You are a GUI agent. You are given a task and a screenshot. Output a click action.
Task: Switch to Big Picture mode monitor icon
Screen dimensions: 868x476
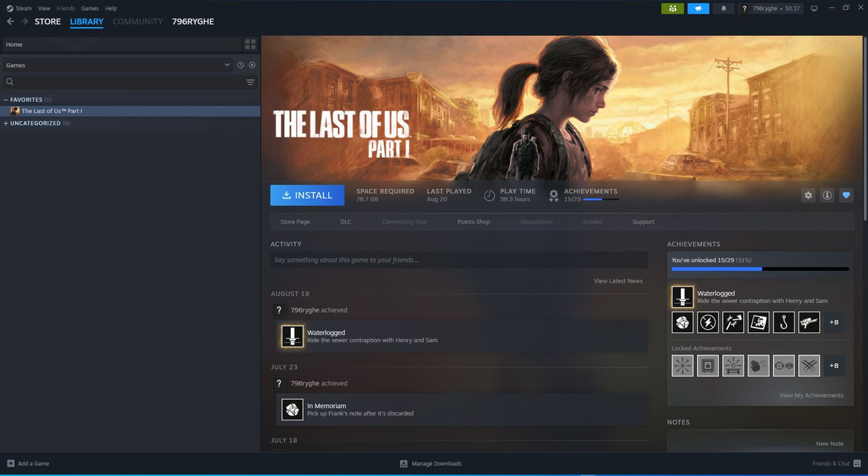click(x=814, y=8)
